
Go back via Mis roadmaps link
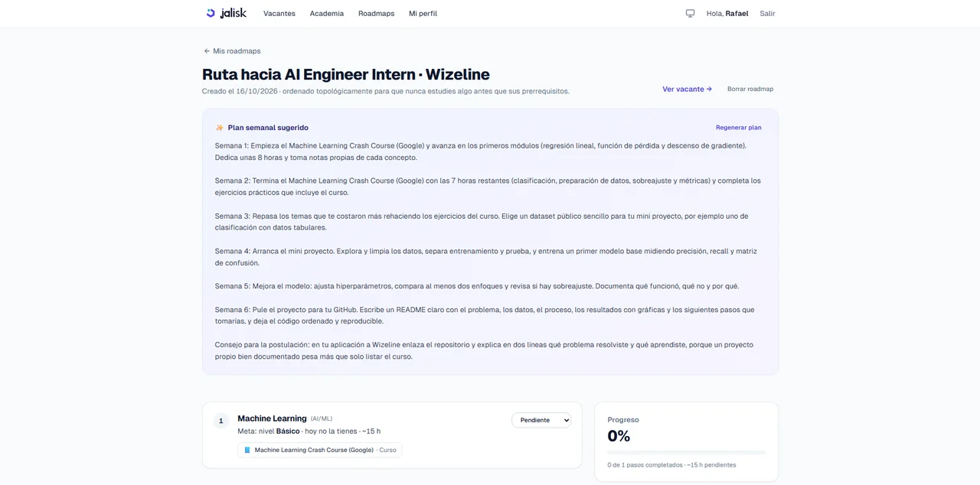pos(232,51)
